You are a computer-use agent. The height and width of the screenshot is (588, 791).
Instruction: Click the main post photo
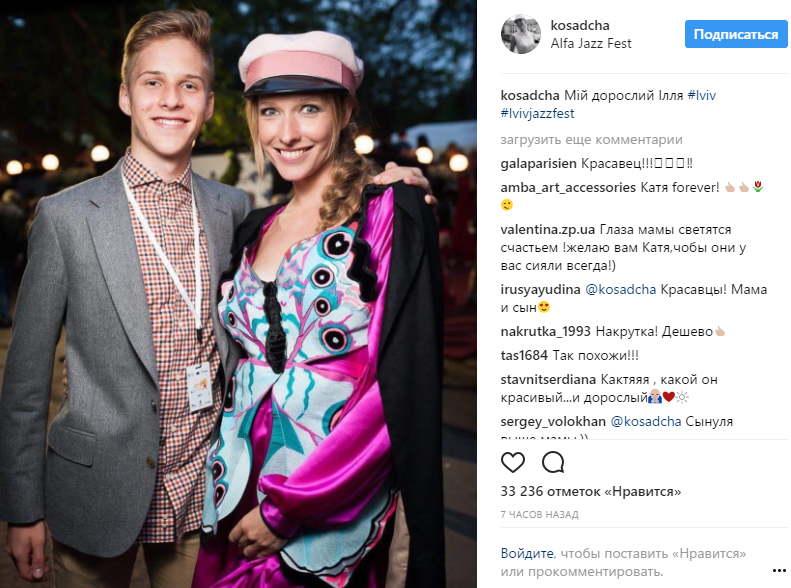tap(238, 294)
